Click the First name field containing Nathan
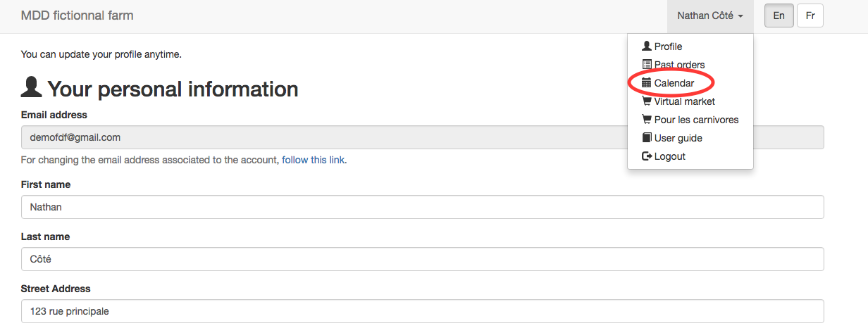The height and width of the screenshot is (333, 868). coord(423,207)
